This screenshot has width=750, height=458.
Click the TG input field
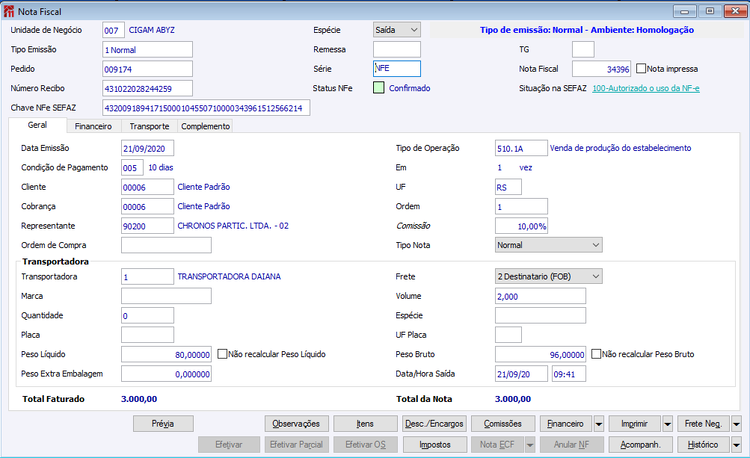tap(583, 50)
